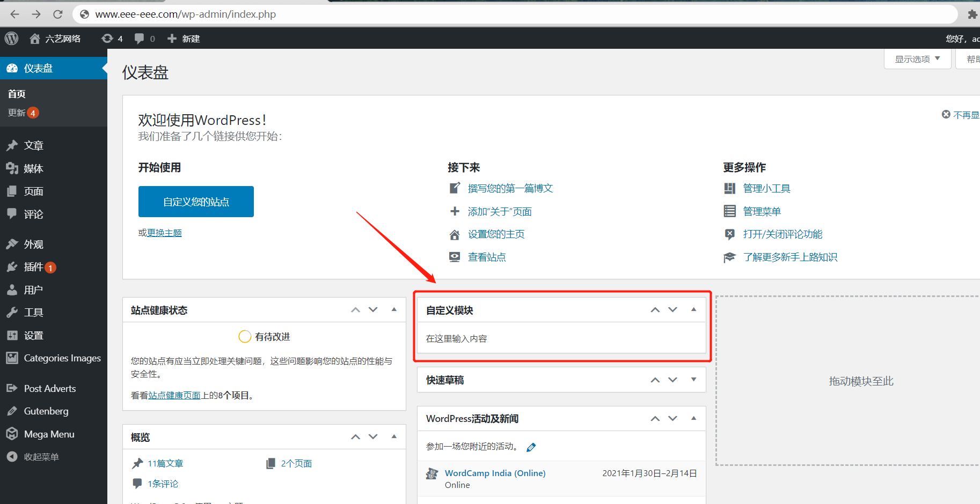The height and width of the screenshot is (504, 980).
Task: Click the 自定义您的站点 button
Action: (196, 202)
